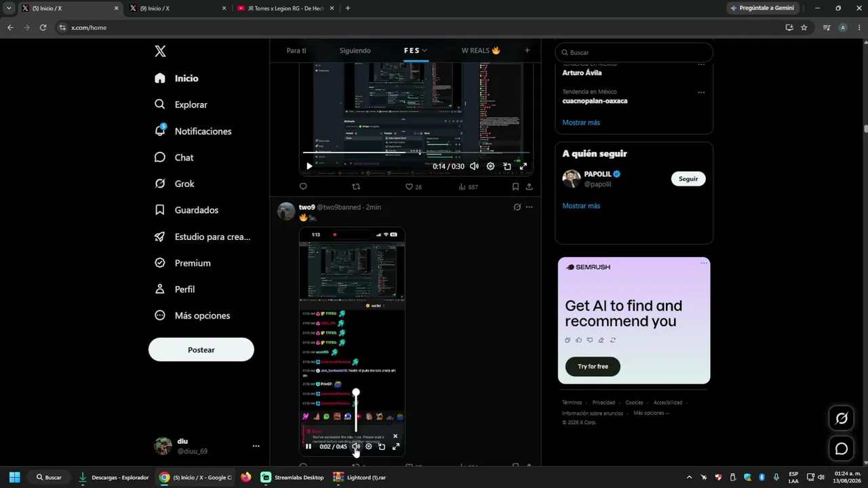Add a new timeline tab with plus

[527, 50]
